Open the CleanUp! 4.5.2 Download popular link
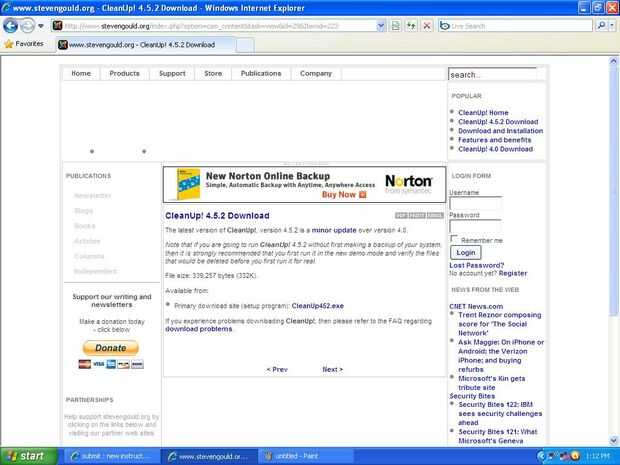Image resolution: width=620 pixels, height=465 pixels. click(498, 122)
